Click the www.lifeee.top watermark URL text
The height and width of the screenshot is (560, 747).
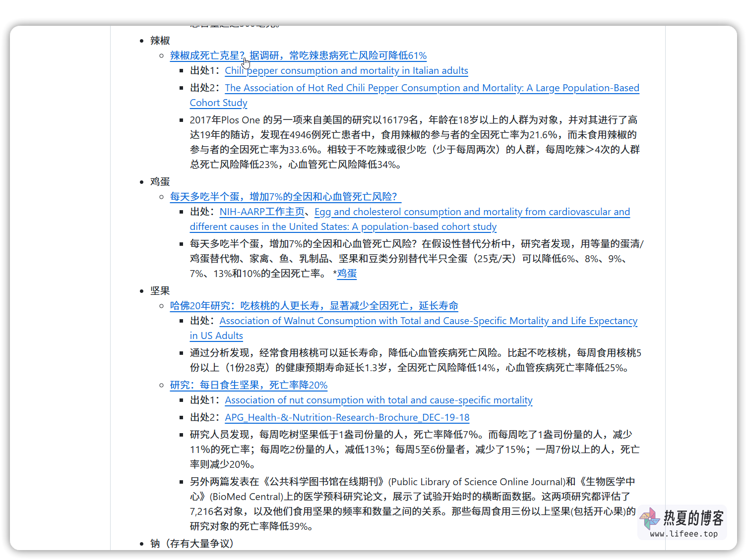[x=684, y=534]
